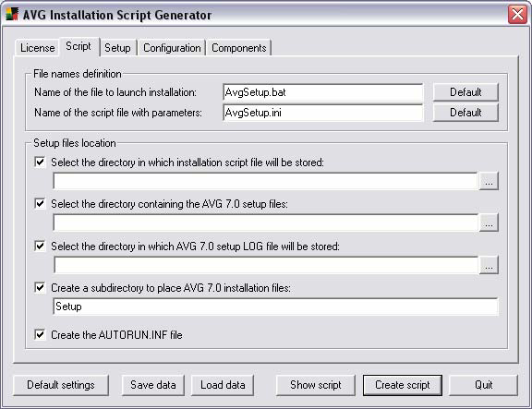Reset launch file name with Default button
Viewport: 532px width, 409px height.
[x=465, y=92]
